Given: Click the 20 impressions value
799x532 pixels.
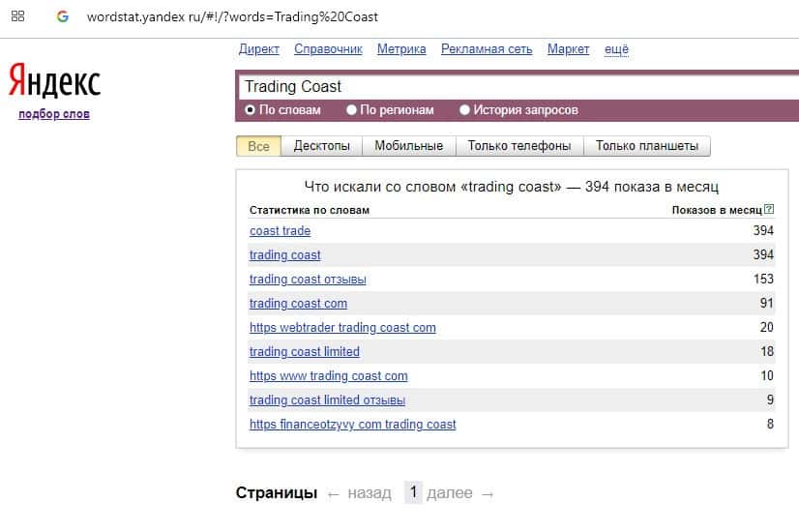Looking at the screenshot, I should point(766,327).
